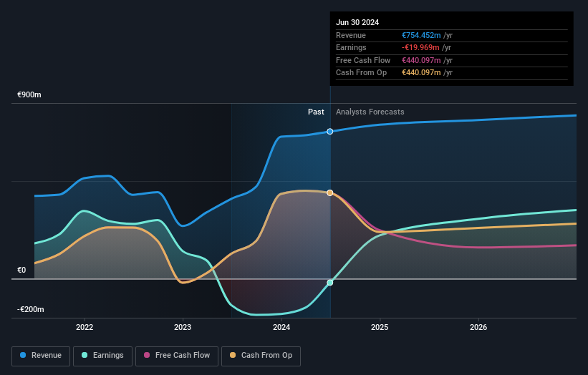Click the -€19.969m earnings value
This screenshot has width=588, height=375.
(x=420, y=47)
